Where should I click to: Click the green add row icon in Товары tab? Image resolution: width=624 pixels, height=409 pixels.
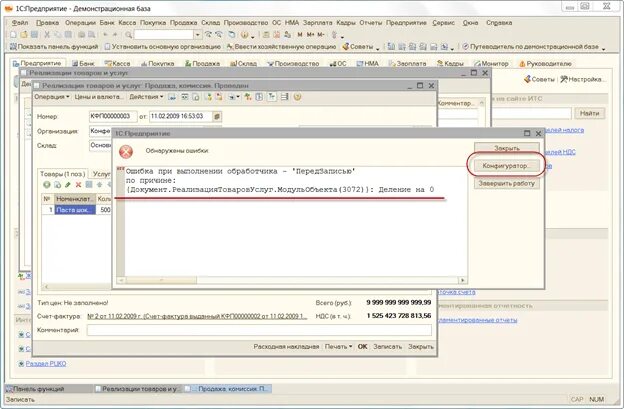(47, 185)
